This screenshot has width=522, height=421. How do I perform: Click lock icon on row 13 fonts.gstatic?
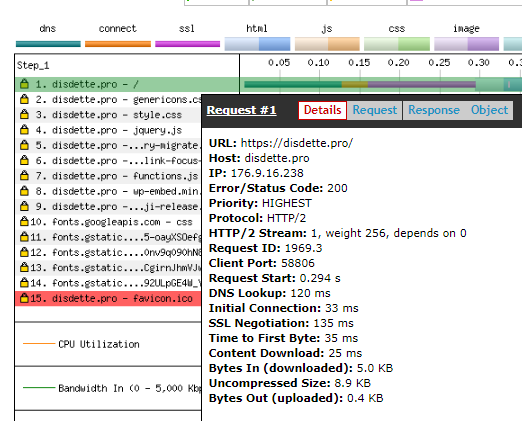point(24,267)
